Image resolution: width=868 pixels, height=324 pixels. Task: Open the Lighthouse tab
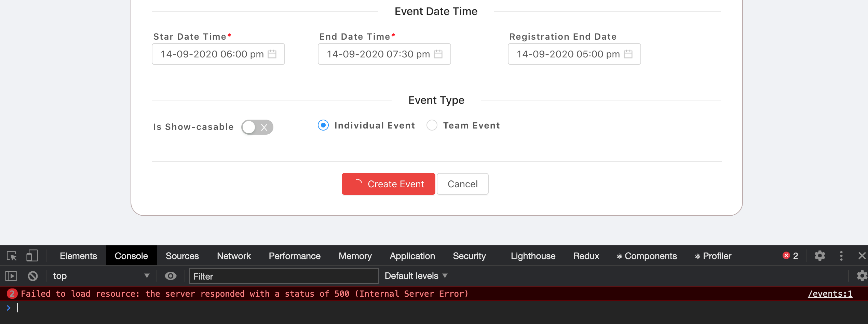click(533, 256)
